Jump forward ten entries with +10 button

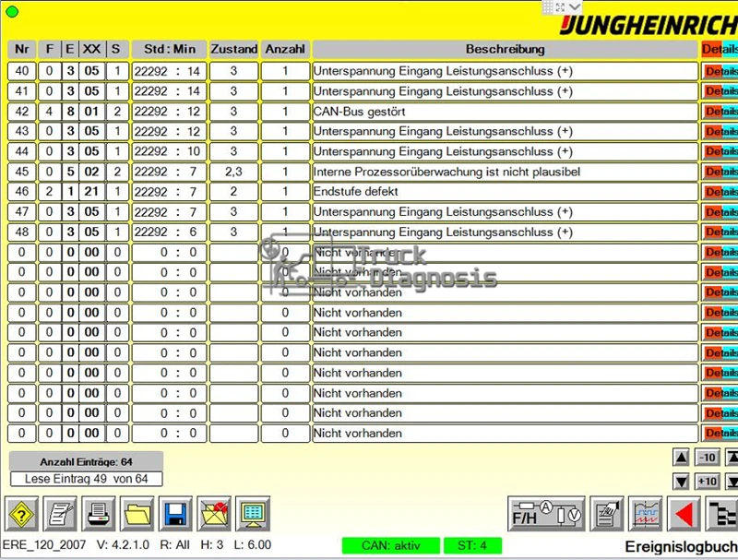707,482
